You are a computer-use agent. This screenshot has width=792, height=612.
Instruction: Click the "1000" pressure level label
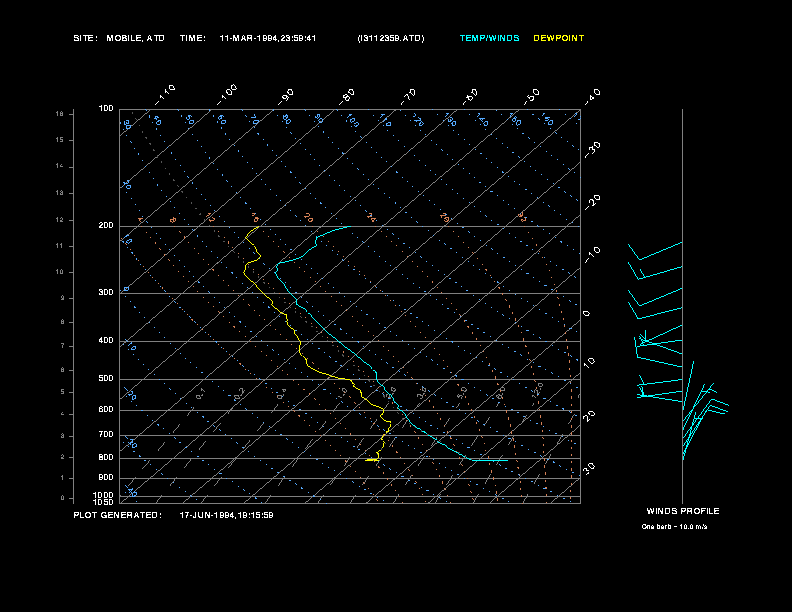[x=104, y=495]
